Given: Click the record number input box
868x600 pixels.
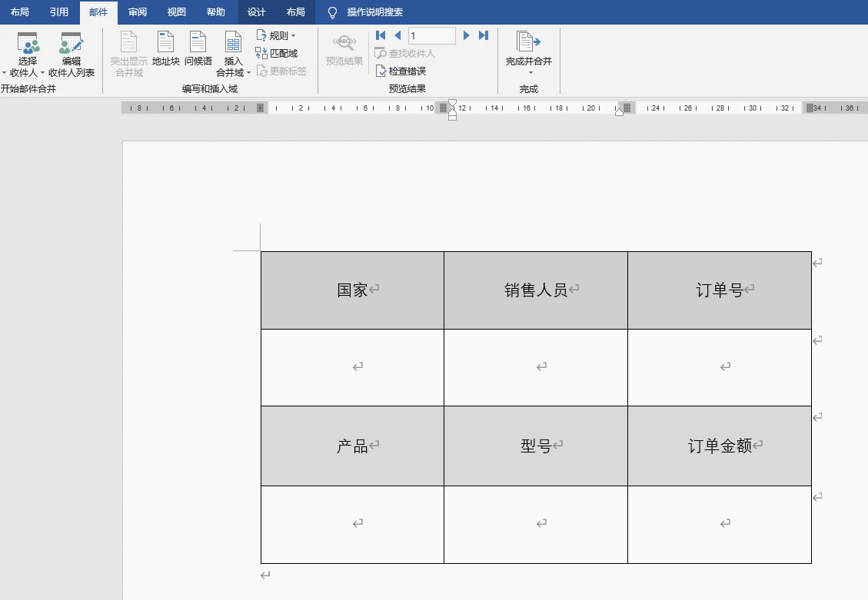Looking at the screenshot, I should point(431,35).
